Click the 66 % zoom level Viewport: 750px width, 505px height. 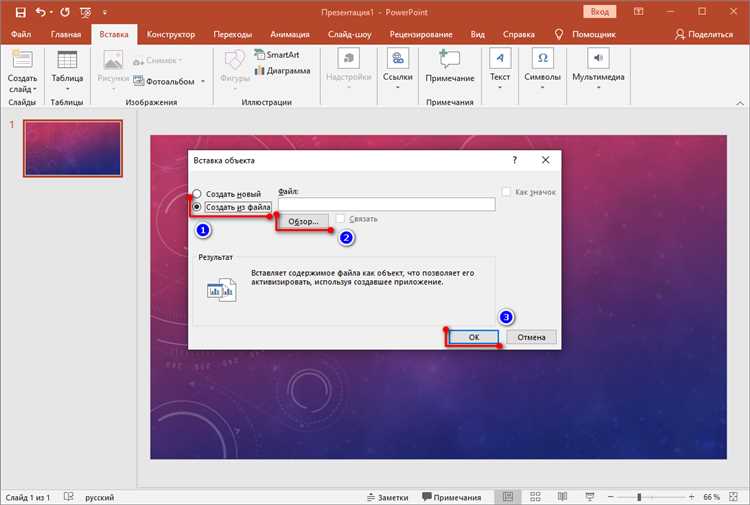711,497
